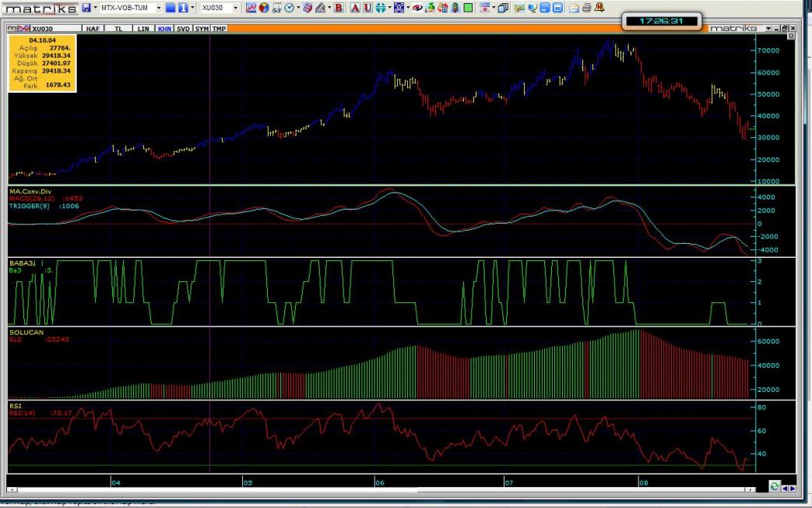Toggle the SVD chart option button
812x508 pixels.
(x=183, y=28)
